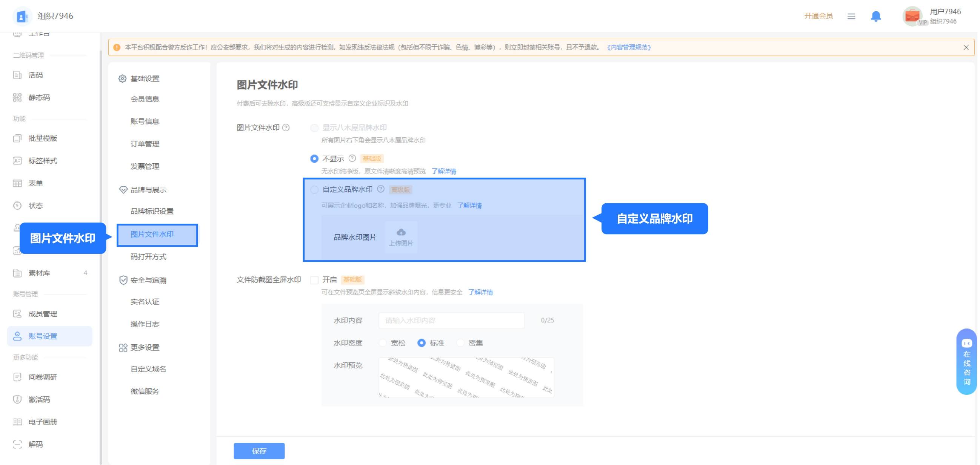Click the 静态码 QR icon in sidebar
The width and height of the screenshot is (980, 465).
point(17,97)
